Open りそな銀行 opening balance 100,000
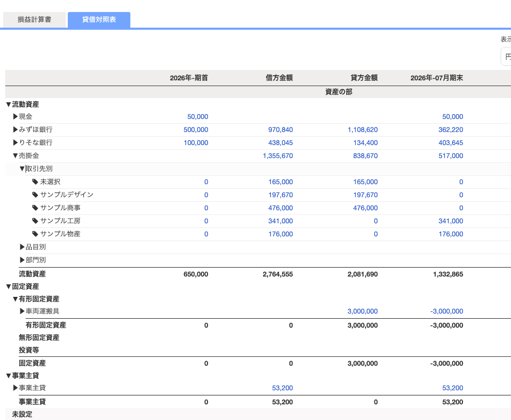Image resolution: width=511 pixels, height=420 pixels. (x=196, y=143)
